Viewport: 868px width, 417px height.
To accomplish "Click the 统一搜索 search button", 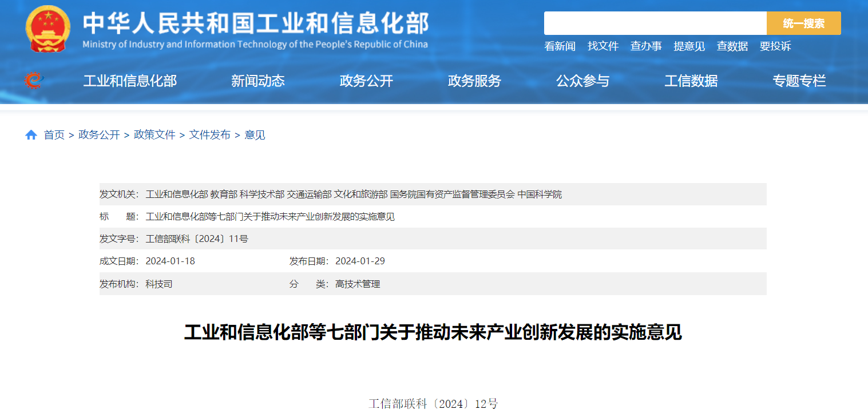I will (x=803, y=23).
